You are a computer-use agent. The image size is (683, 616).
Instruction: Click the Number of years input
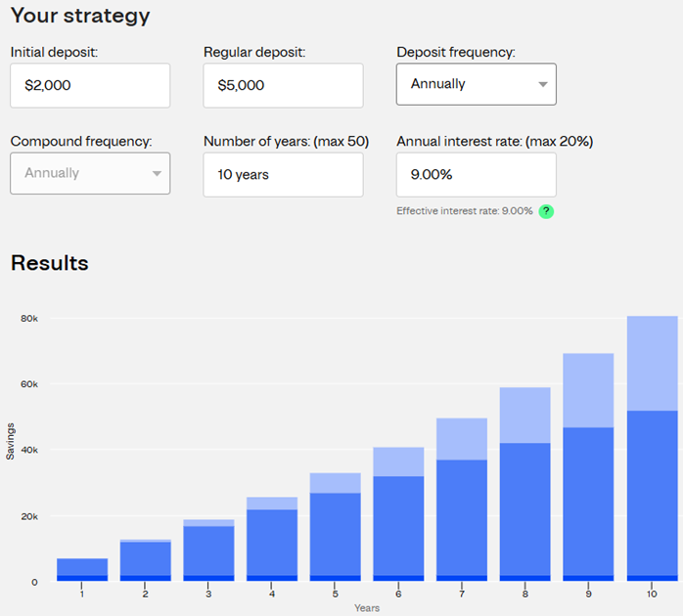283,174
